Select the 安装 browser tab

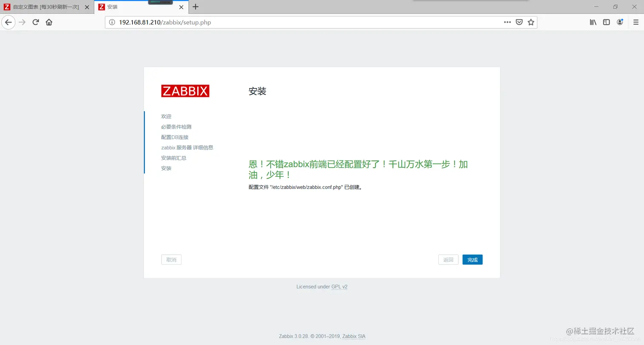[x=141, y=7]
